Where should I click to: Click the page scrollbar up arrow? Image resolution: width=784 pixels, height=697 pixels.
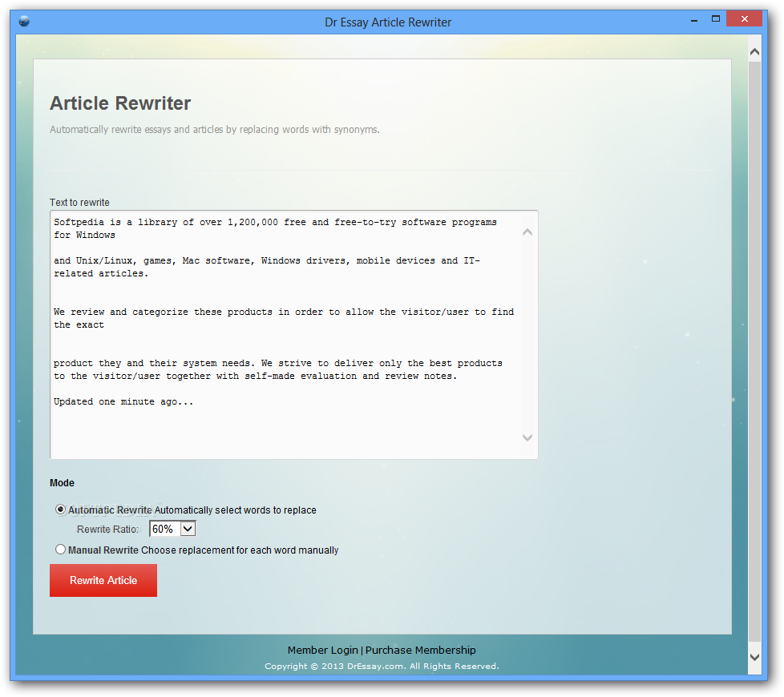click(x=754, y=51)
